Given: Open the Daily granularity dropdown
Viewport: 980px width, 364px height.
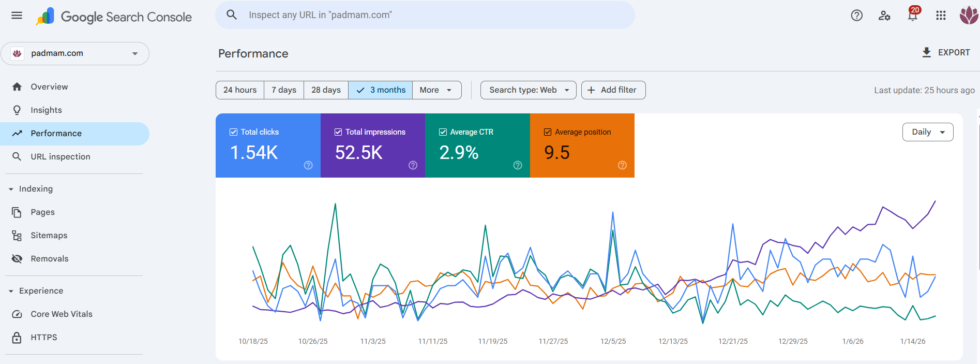Looking at the screenshot, I should 927,132.
